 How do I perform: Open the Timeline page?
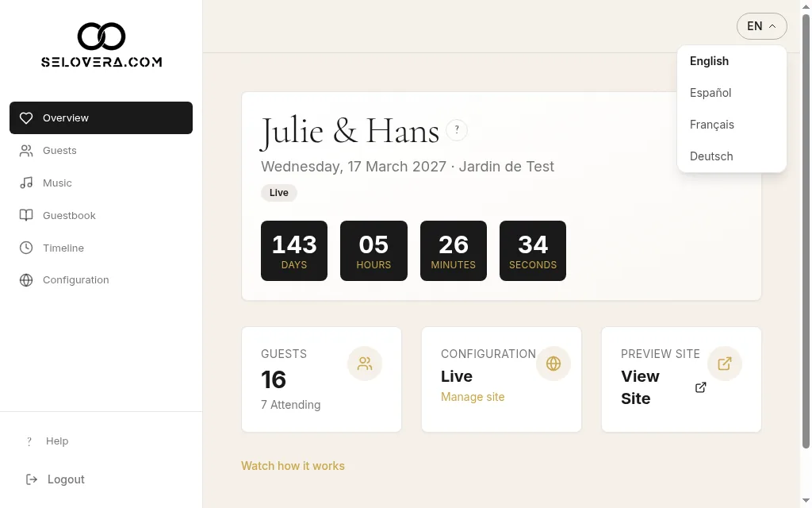point(101,248)
